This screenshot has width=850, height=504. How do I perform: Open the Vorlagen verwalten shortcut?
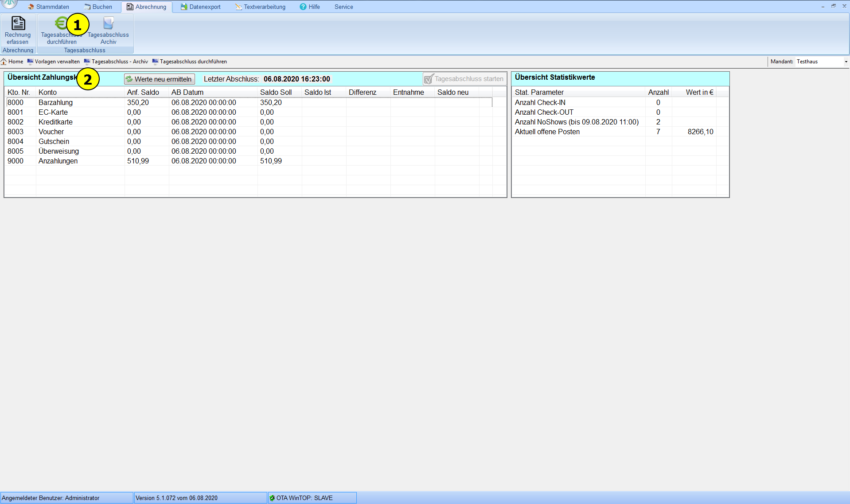point(54,62)
